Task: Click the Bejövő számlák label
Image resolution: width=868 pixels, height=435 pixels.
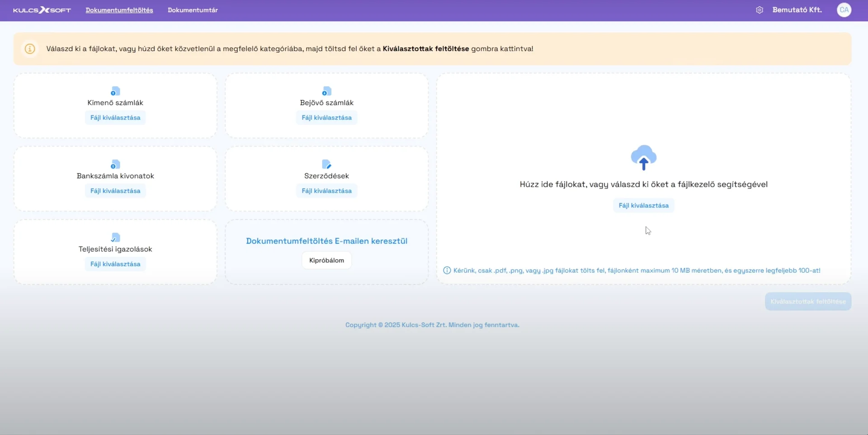Action: 326,103
